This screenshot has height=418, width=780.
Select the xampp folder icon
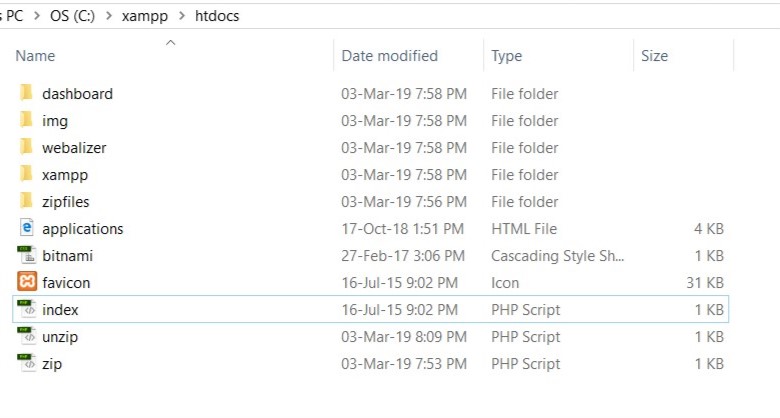26,174
